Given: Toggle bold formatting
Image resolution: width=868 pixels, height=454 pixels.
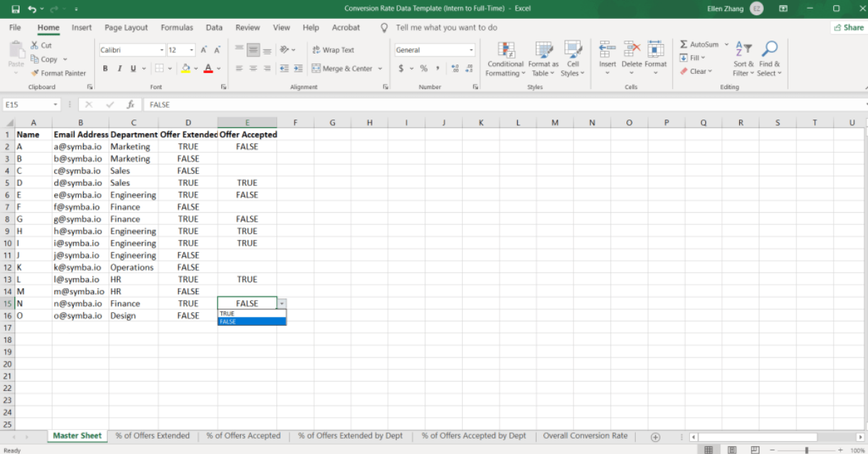Looking at the screenshot, I should tap(105, 69).
